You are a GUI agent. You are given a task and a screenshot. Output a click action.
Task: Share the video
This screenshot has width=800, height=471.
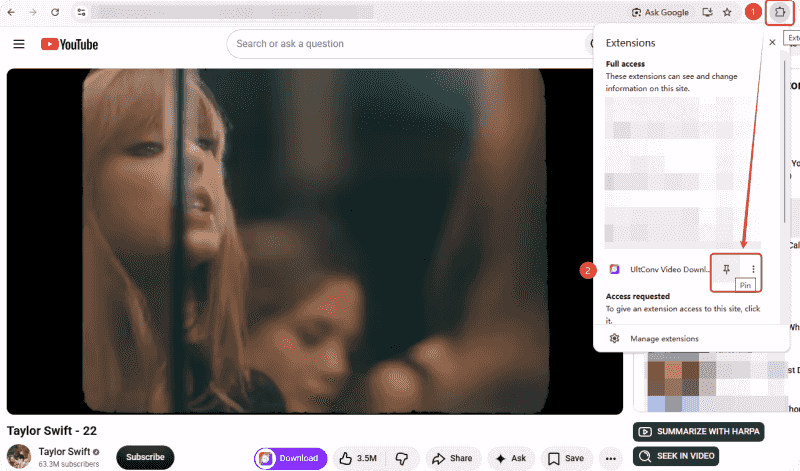click(x=452, y=458)
